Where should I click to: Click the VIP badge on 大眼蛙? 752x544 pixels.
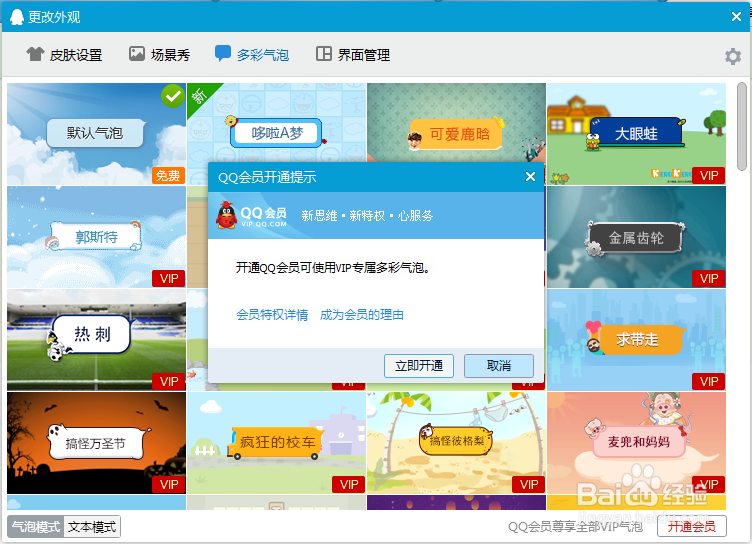coord(709,176)
